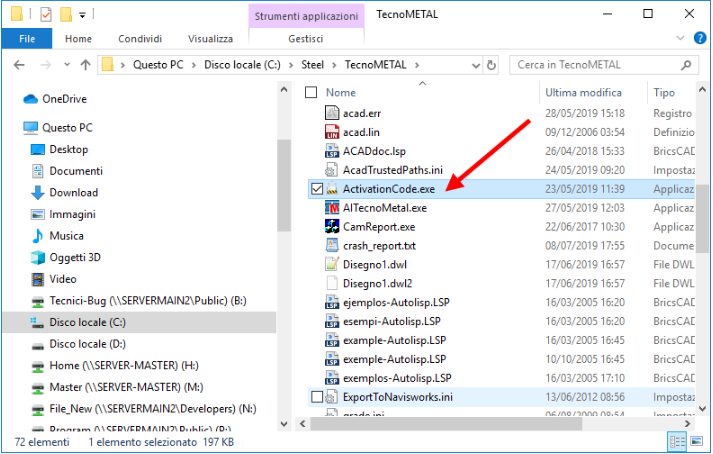The image size is (713, 454).
Task: Check the ExportToNavisworks.ini checkbox
Action: (317, 397)
